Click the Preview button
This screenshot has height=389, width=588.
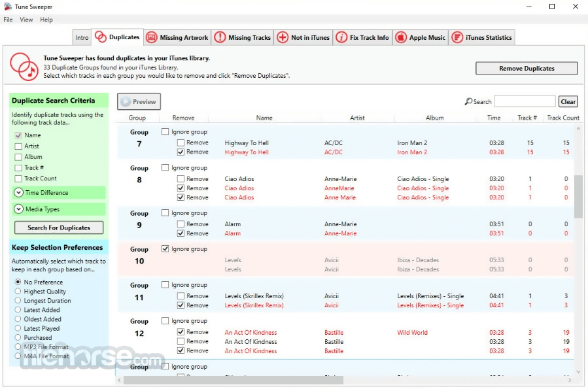pyautogui.click(x=139, y=101)
